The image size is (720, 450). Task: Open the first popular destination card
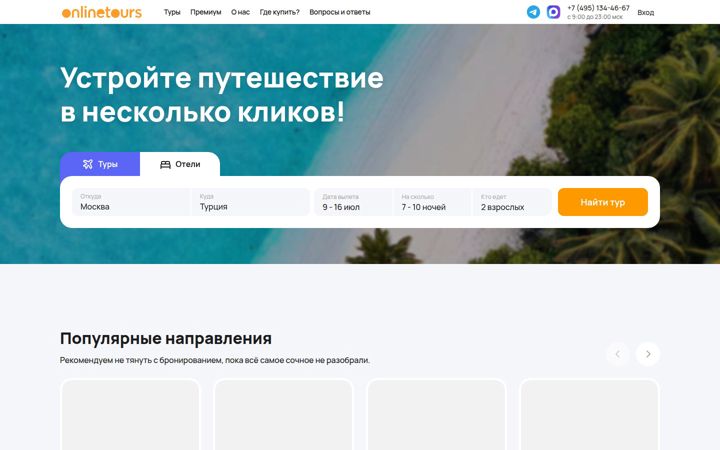pos(130,414)
